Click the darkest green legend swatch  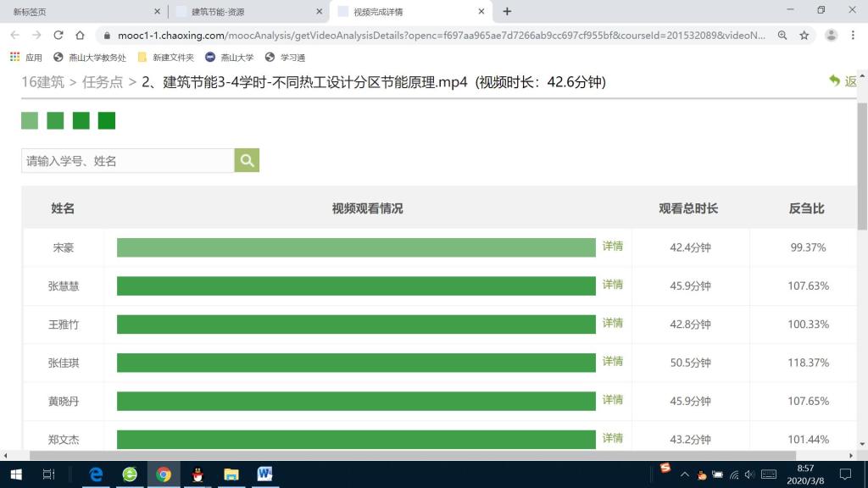tap(107, 120)
